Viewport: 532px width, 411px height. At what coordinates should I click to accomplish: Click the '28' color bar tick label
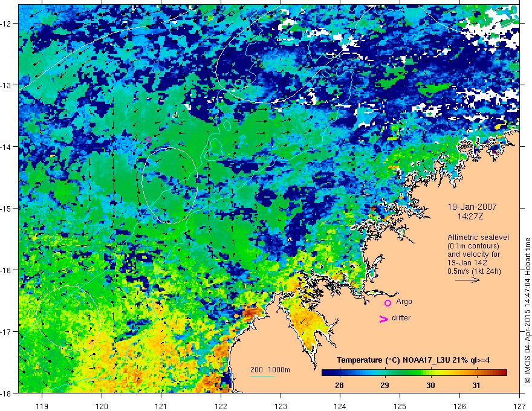point(339,385)
